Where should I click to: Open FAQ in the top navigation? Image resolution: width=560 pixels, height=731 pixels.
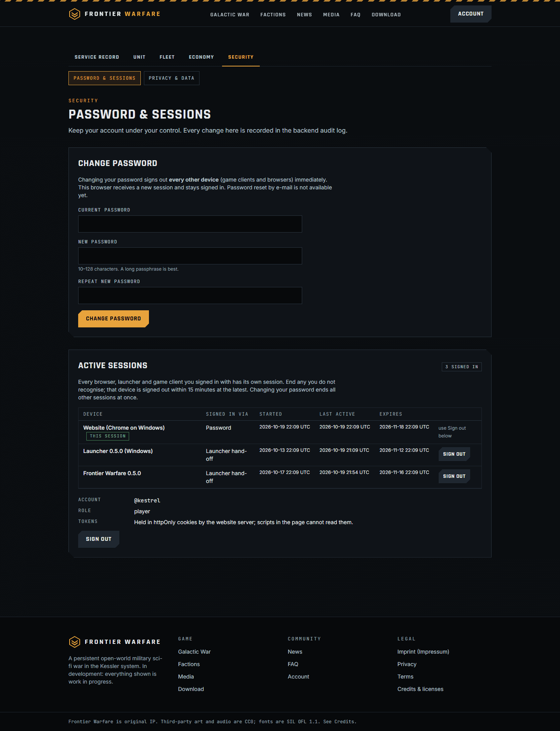pos(355,15)
